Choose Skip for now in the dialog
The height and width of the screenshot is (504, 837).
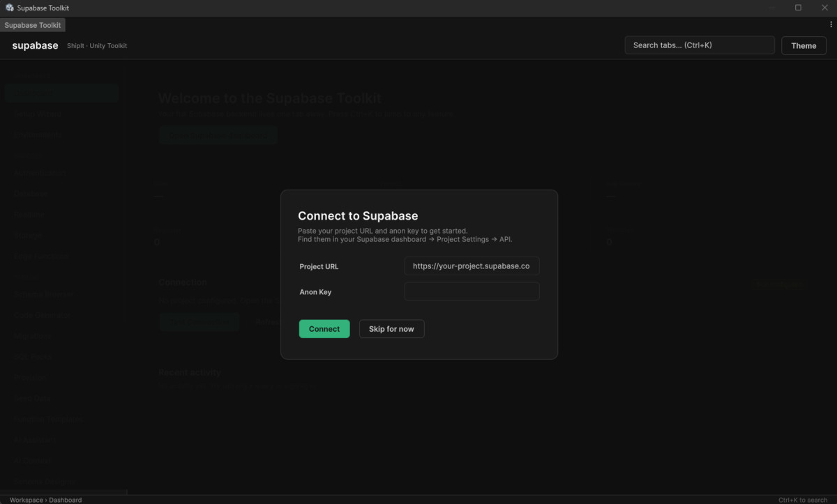click(x=391, y=329)
